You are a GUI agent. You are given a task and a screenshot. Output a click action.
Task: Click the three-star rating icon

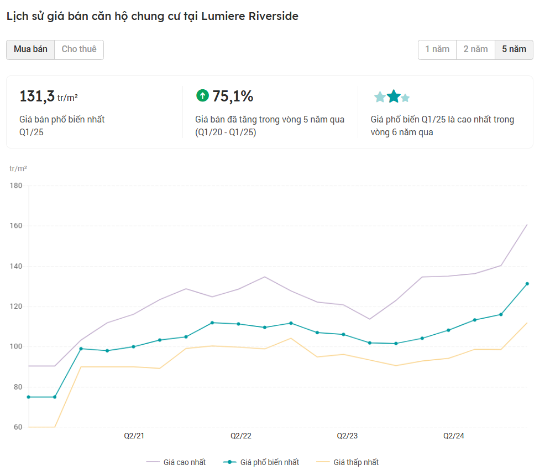392,96
